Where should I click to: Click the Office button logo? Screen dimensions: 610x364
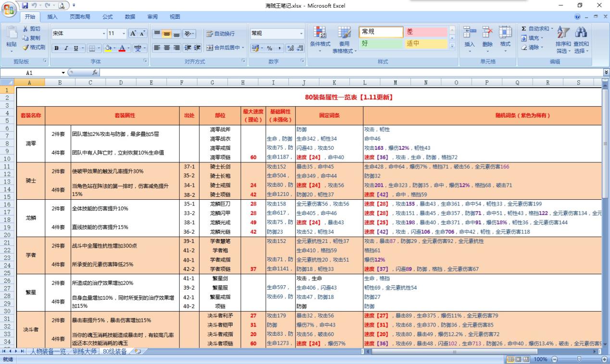tap(9, 8)
